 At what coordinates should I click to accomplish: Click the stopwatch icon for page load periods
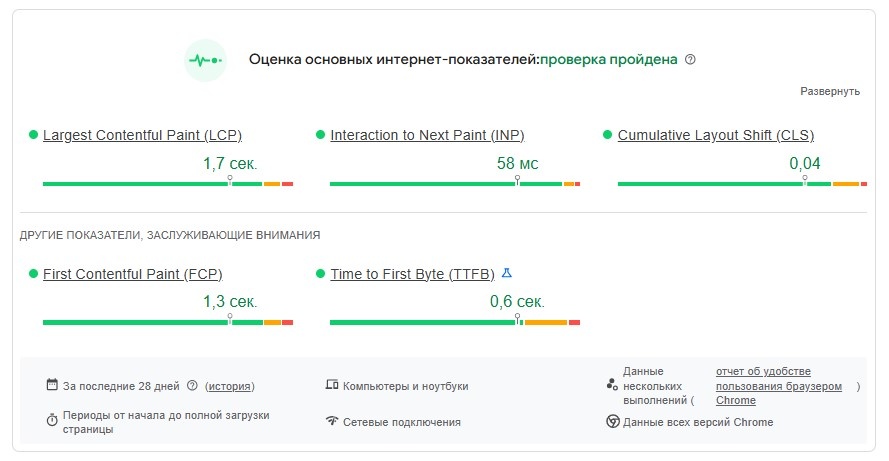click(x=52, y=420)
